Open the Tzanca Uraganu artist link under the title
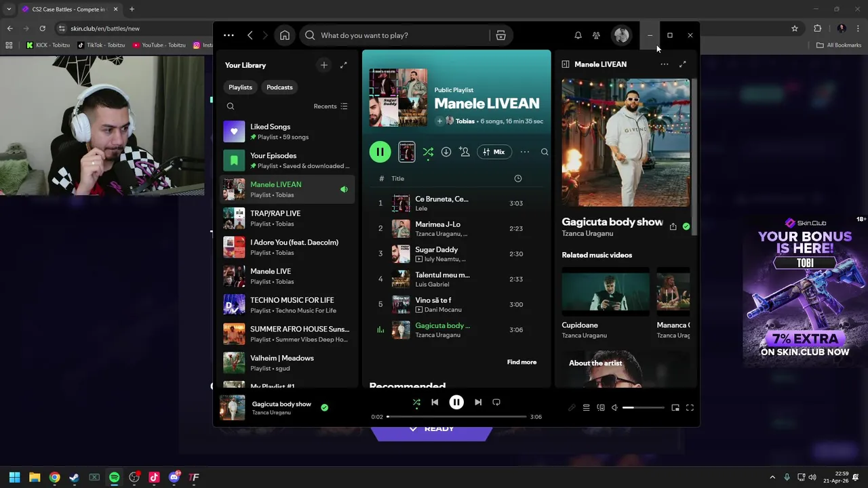Viewport: 868px width, 488px height. (587, 234)
